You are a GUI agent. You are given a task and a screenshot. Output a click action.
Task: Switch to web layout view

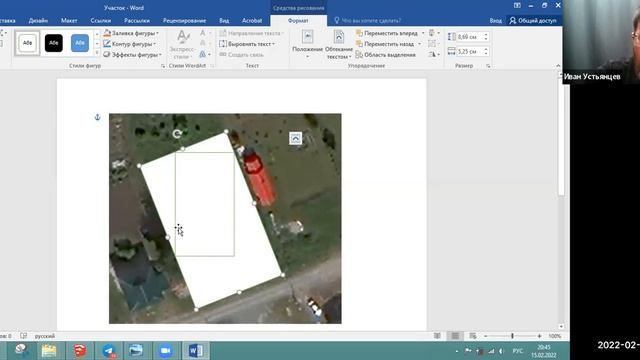(473, 336)
